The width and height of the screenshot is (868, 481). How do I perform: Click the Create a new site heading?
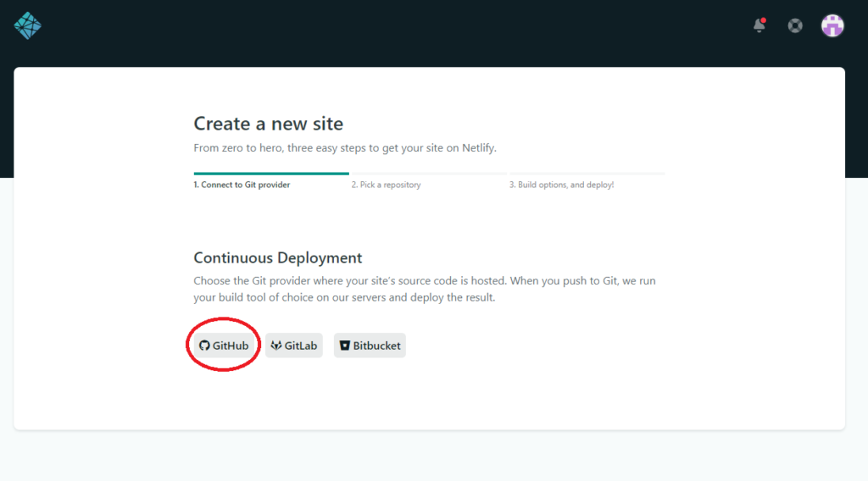(268, 124)
